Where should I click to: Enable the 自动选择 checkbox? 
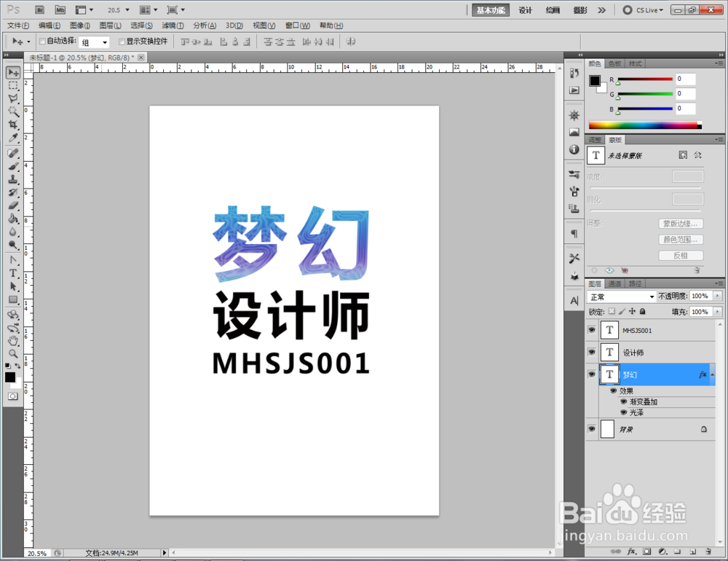42,42
